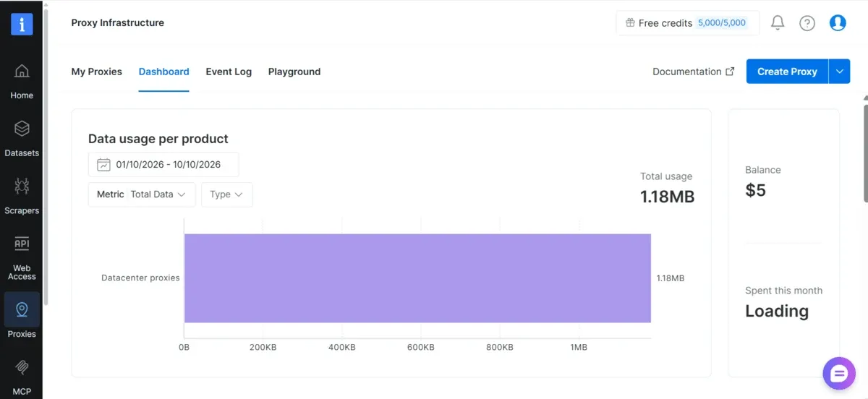This screenshot has height=399, width=868.
Task: Open the Home sidebar section
Action: (22, 80)
